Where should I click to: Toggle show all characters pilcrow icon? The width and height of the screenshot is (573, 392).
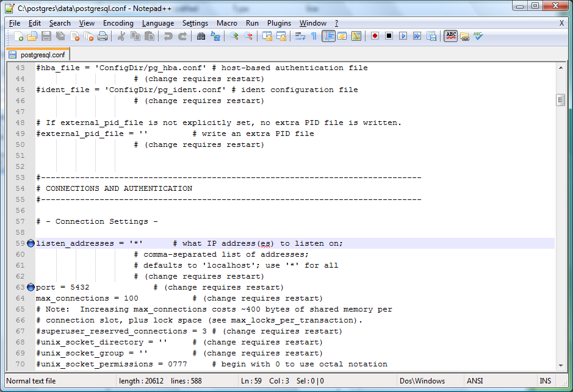[314, 36]
